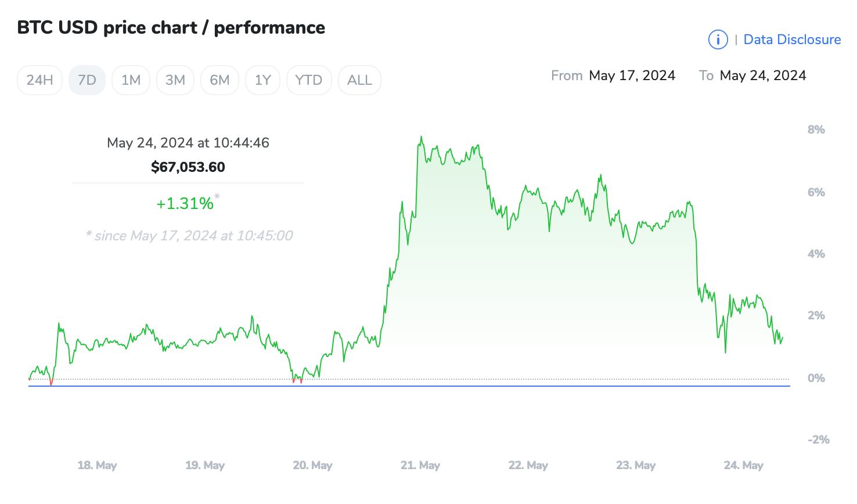Open the From date May 17, 2024
Image resolution: width=857 pixels, height=504 pixels.
[632, 75]
